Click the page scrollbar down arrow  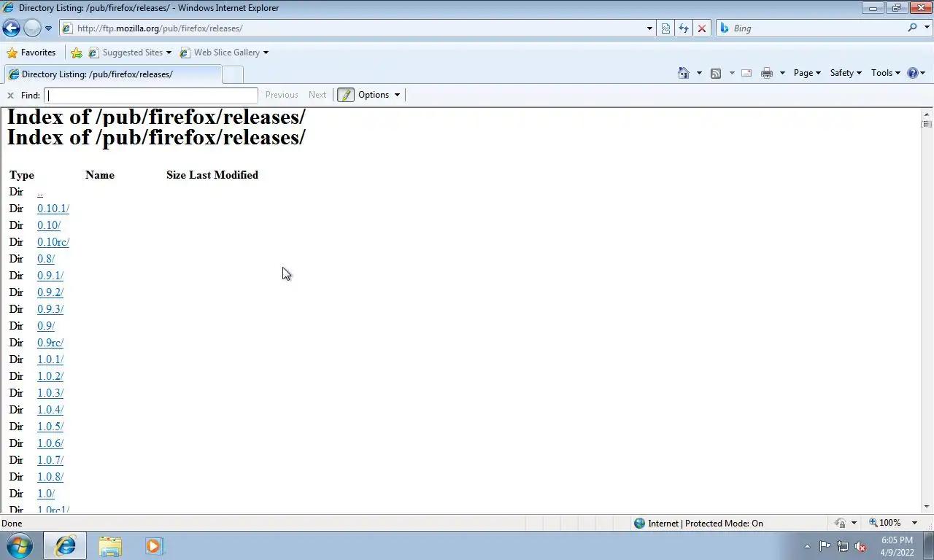(927, 507)
